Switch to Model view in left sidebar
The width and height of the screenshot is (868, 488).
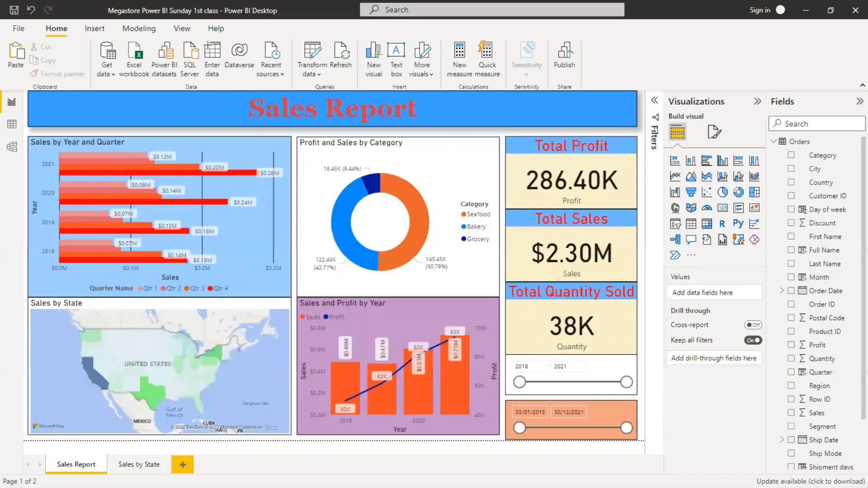(12, 147)
